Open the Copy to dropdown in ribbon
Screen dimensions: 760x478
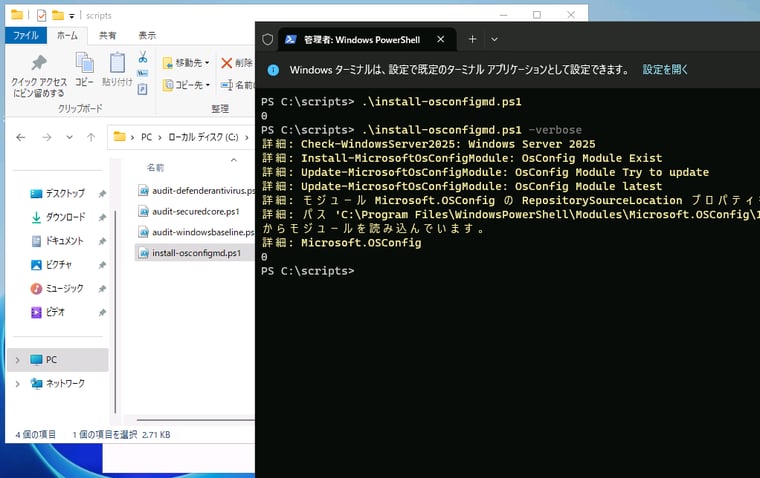(186, 85)
